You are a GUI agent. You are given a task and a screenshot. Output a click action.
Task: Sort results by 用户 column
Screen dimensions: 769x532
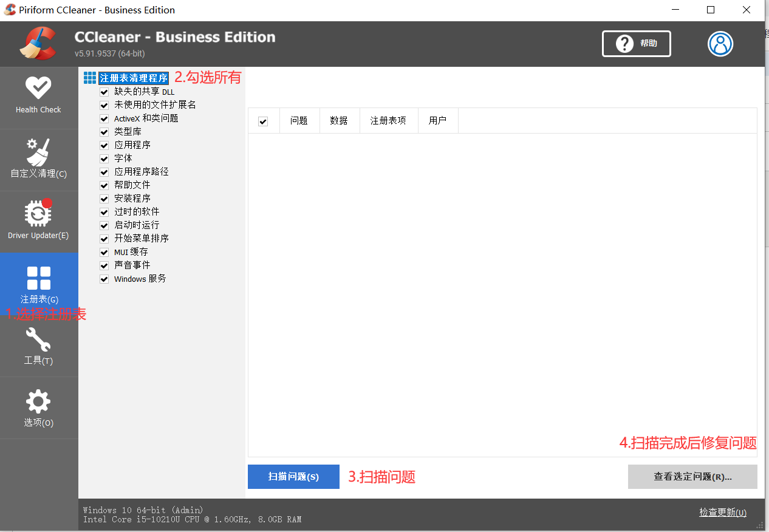[x=437, y=120]
